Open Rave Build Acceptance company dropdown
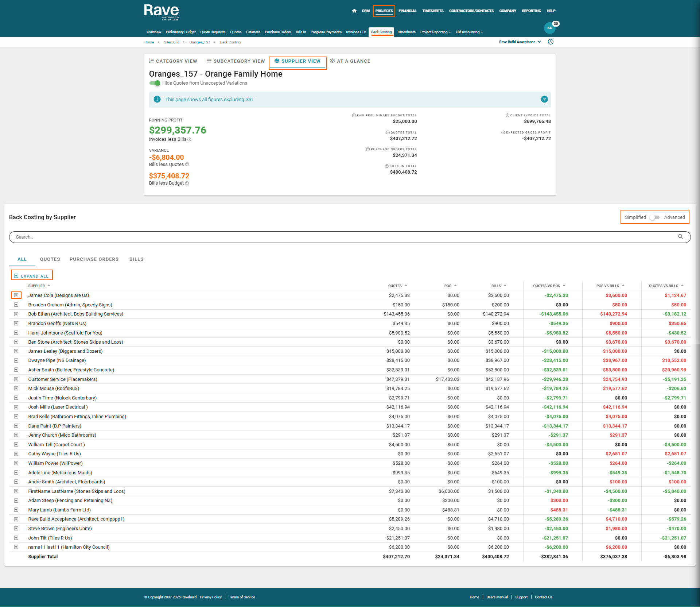700x607 pixels. pyautogui.click(x=520, y=42)
